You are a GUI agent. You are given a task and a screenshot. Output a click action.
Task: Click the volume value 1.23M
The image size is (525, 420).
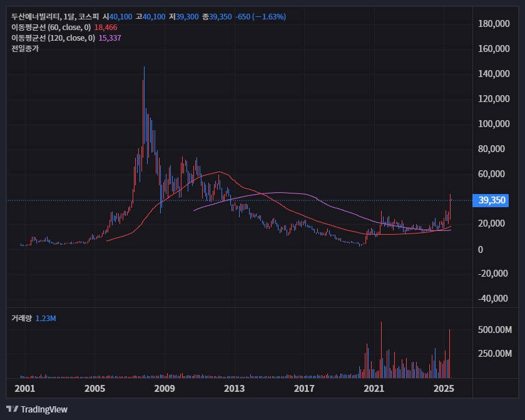coord(46,318)
